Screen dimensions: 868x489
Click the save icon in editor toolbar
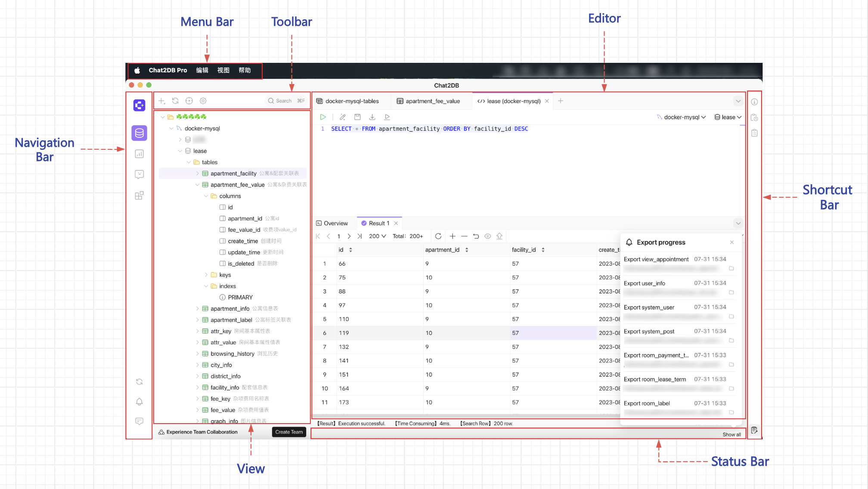click(357, 117)
